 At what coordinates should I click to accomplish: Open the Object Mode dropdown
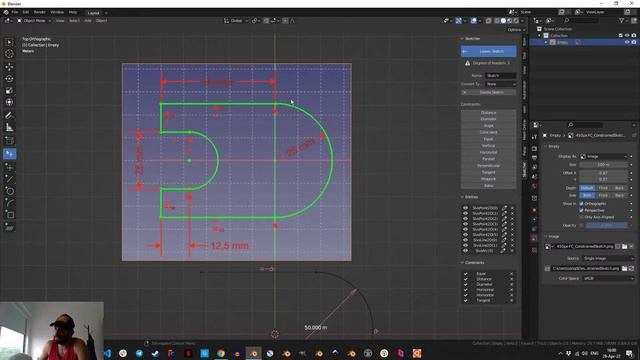coord(33,20)
